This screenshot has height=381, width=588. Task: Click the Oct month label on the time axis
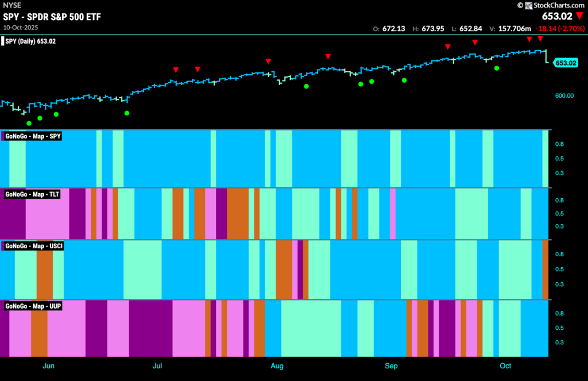click(505, 366)
